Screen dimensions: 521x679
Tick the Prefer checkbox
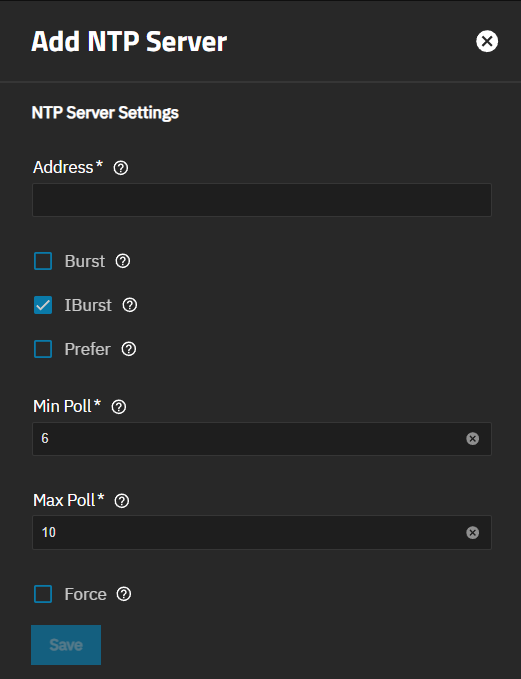43,349
